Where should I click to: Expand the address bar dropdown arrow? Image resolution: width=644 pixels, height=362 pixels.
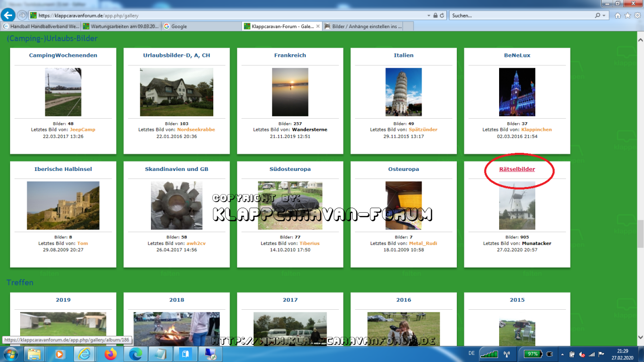coord(428,16)
